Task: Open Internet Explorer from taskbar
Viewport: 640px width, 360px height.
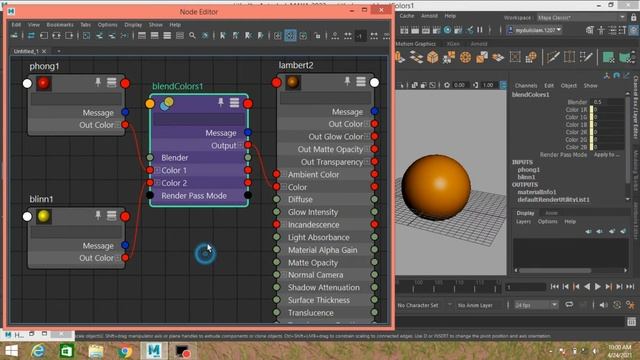Action: coord(38,351)
